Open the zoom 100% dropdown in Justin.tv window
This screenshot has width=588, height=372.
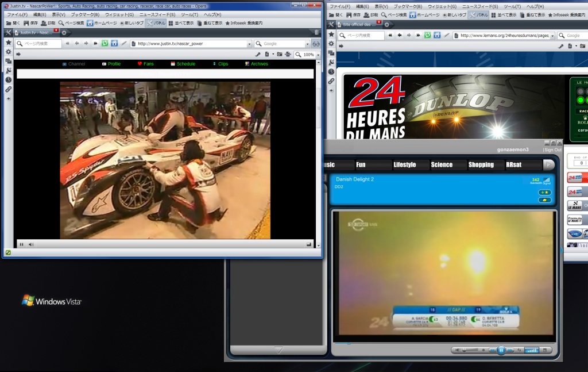[x=318, y=55]
